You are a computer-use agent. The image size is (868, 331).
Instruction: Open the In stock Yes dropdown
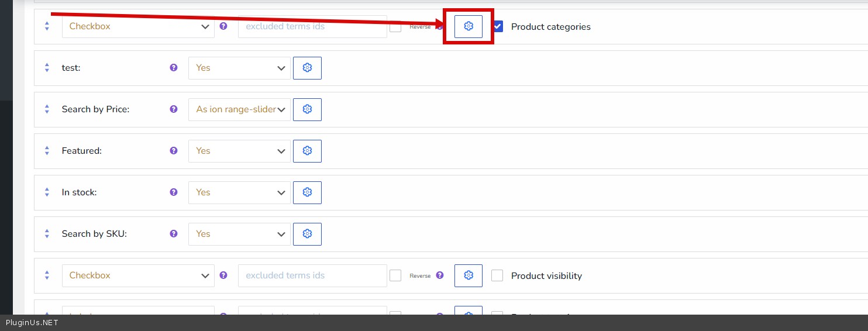coord(239,192)
